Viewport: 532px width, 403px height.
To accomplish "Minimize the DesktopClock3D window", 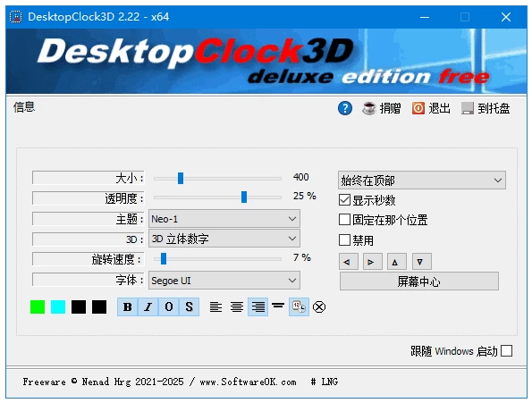I will (x=425, y=17).
